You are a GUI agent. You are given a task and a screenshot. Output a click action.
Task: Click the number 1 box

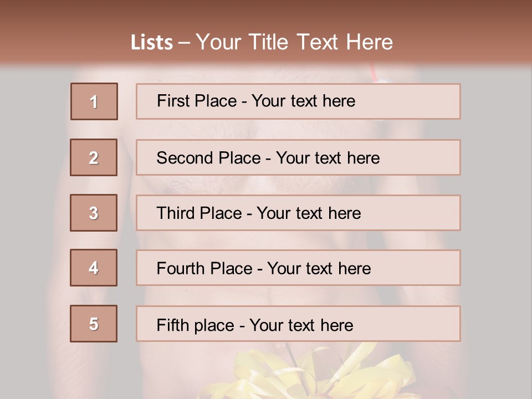click(94, 101)
